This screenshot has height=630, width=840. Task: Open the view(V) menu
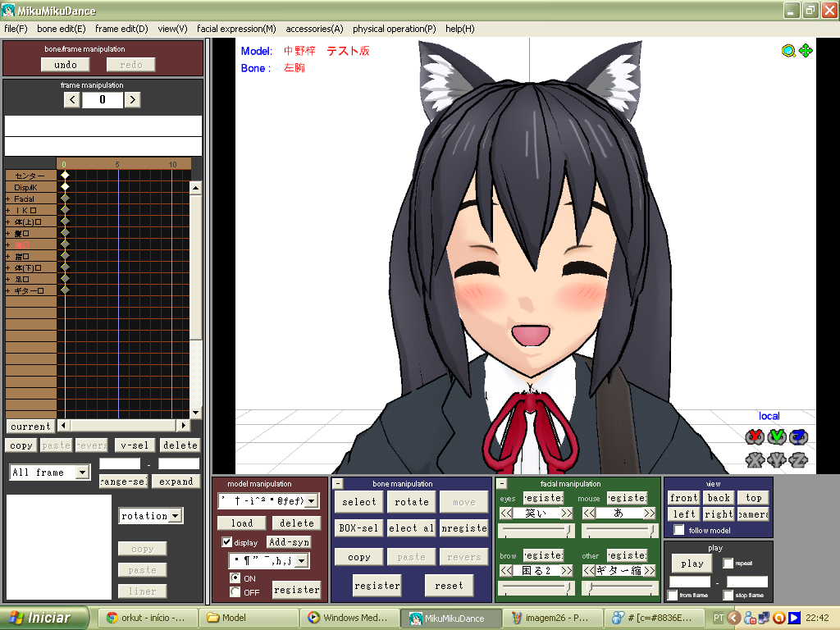coord(172,29)
